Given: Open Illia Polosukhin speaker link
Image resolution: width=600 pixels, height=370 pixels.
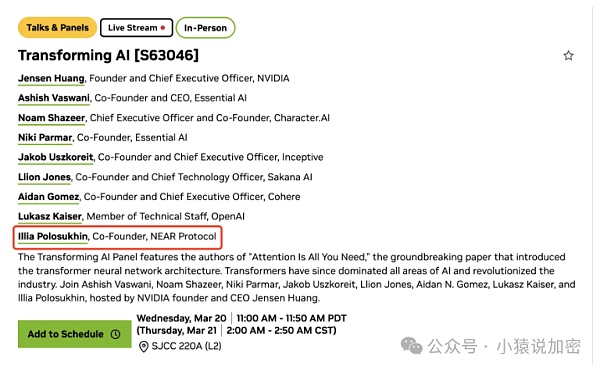Looking at the screenshot, I should pyautogui.click(x=53, y=236).
